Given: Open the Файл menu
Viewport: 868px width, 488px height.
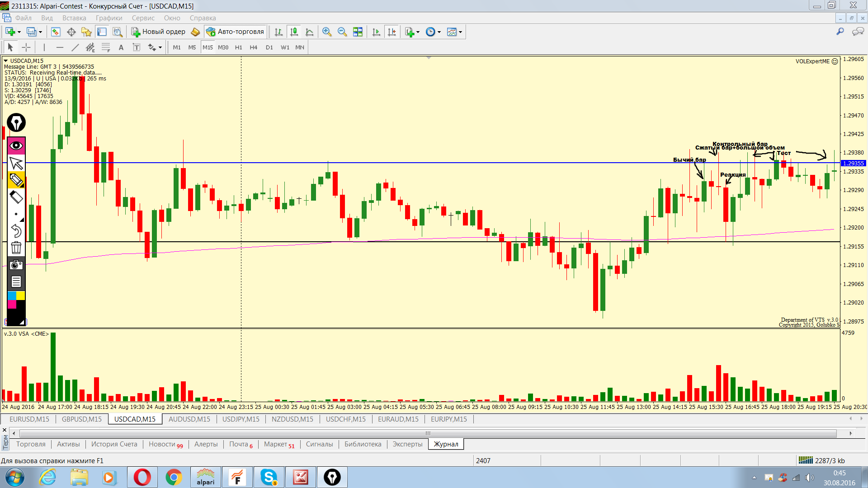Looking at the screenshot, I should pyautogui.click(x=23, y=18).
